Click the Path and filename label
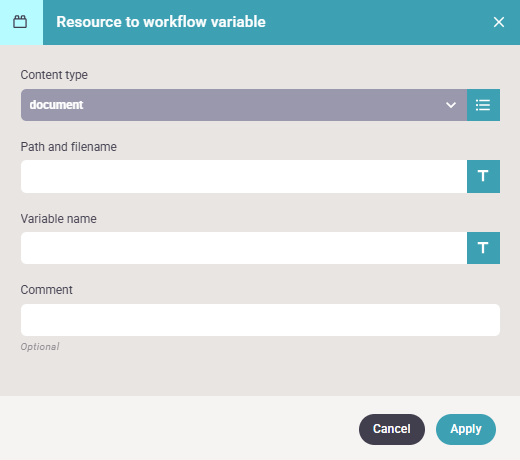This screenshot has width=520, height=460. pos(69,147)
